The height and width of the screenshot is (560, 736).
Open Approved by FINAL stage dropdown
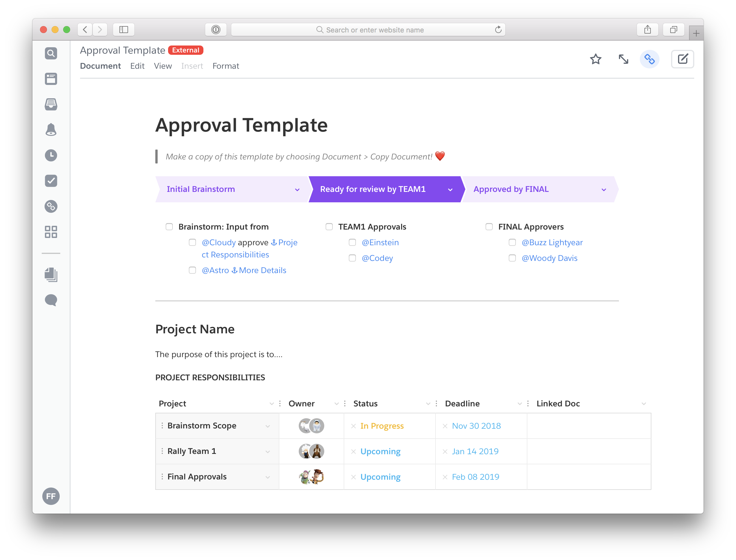coord(603,190)
